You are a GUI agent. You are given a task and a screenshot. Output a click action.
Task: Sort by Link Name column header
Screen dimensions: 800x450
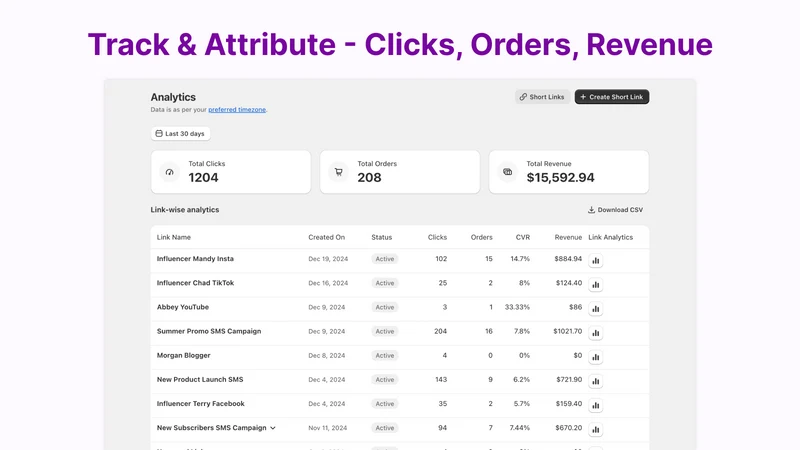[x=173, y=237]
